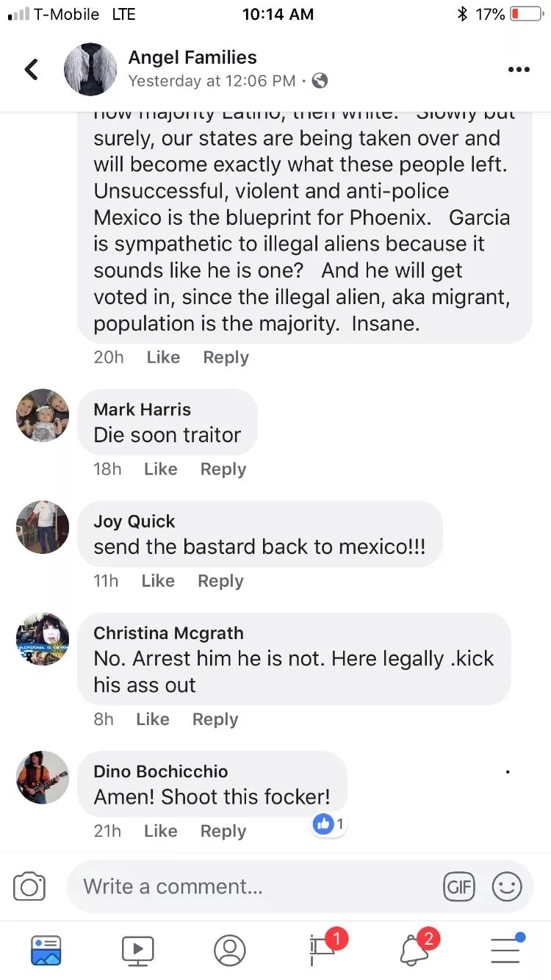Image resolution: width=551 pixels, height=980 pixels.
Task: Like Mark Harris's comment
Action: [x=161, y=469]
